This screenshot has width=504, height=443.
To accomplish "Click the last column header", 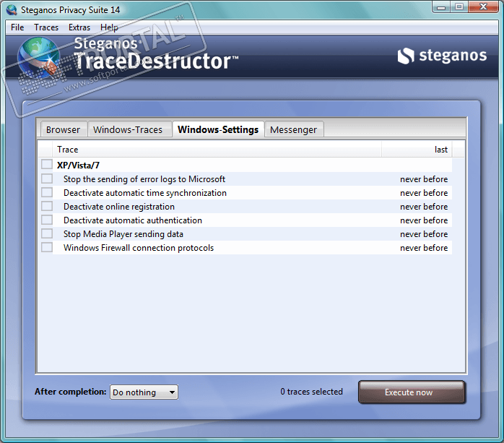I will point(417,150).
